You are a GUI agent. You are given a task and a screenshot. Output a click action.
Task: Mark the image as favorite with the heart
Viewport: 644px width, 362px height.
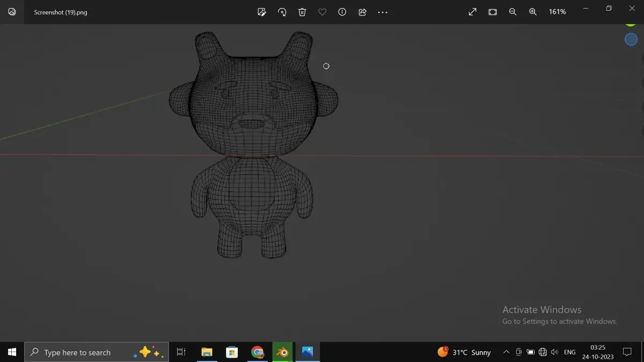[322, 12]
